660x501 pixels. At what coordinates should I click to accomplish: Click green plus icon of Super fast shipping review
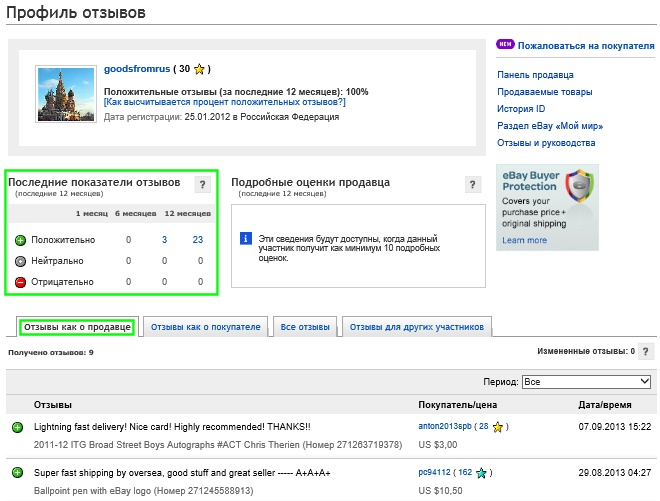click(x=18, y=473)
